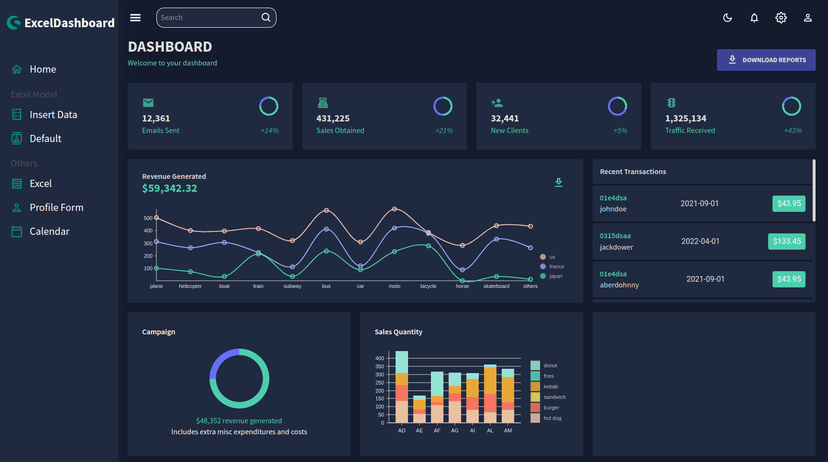Viewport: 828px width, 462px height.
Task: Click the AL bar in Sales Quantity
Action: [490, 393]
